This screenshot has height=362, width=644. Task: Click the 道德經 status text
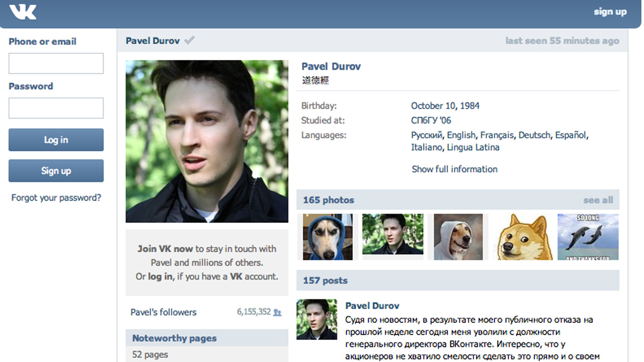(x=315, y=80)
